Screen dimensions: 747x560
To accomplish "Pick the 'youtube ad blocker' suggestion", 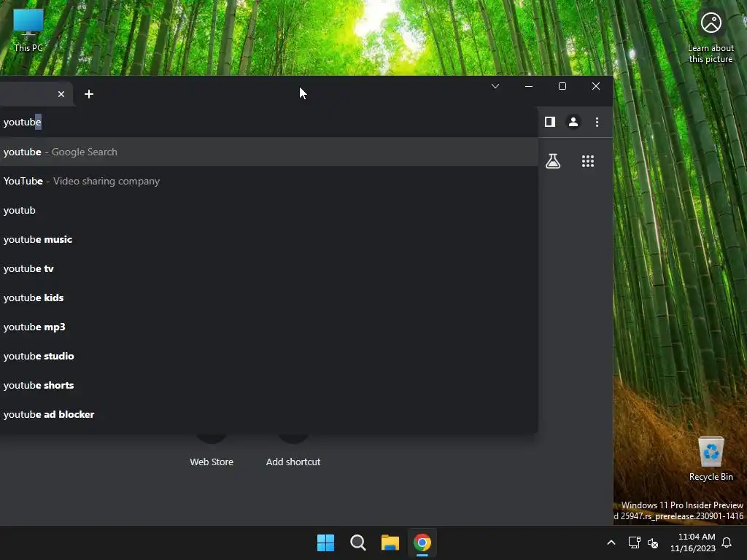I will pyautogui.click(x=268, y=414).
